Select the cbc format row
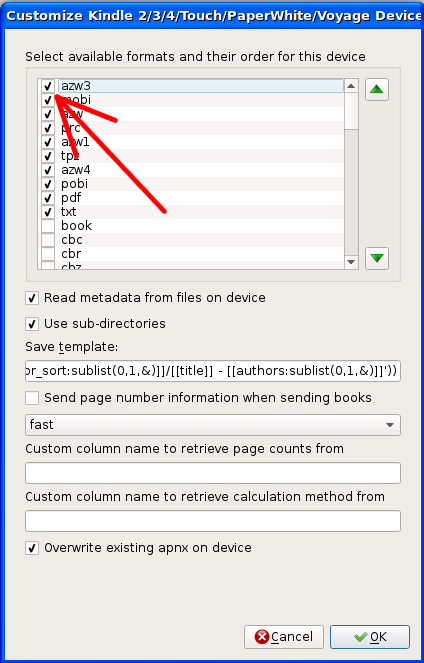Viewport: 424px width, 663px height. point(191,240)
